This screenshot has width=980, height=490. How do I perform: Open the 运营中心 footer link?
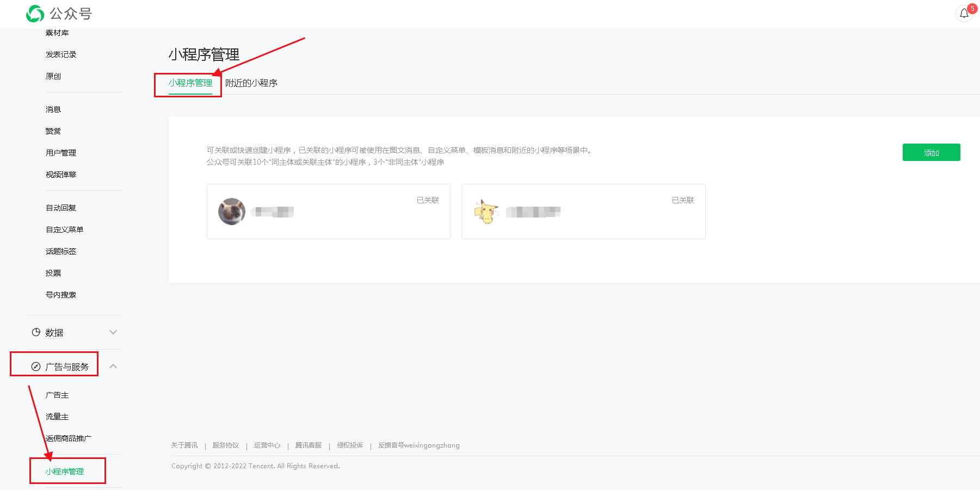(x=267, y=445)
